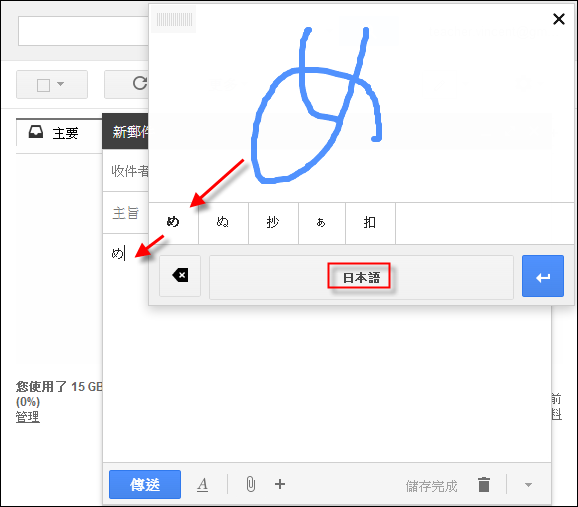Choose the め handwriting candidate
This screenshot has width=578, height=507.
[173, 222]
